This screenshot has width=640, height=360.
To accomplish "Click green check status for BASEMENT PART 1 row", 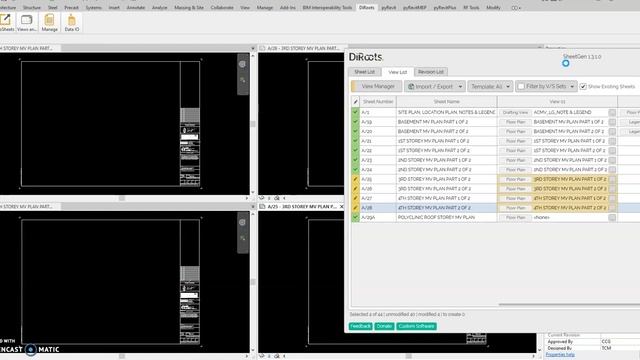I will tap(356, 122).
